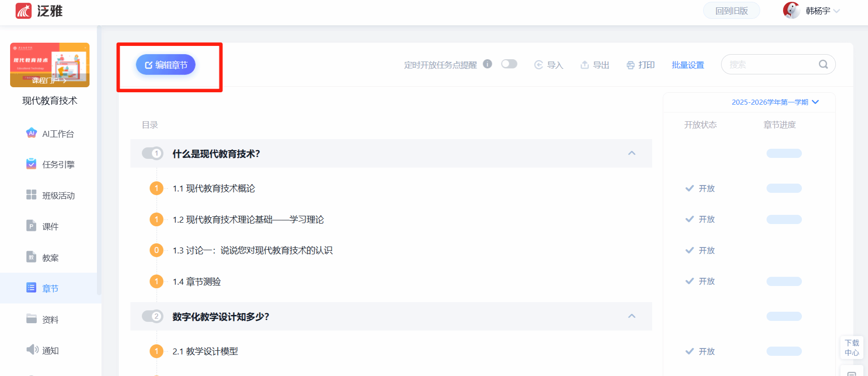868x376 pixels.
Task: Select 班级活动 in the sidebar menu
Action: [x=50, y=196]
